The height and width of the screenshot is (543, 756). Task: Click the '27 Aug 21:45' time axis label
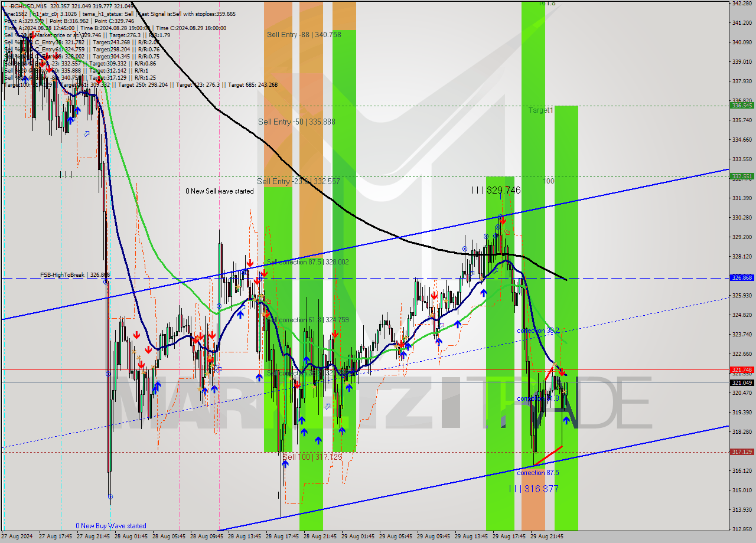93,537
